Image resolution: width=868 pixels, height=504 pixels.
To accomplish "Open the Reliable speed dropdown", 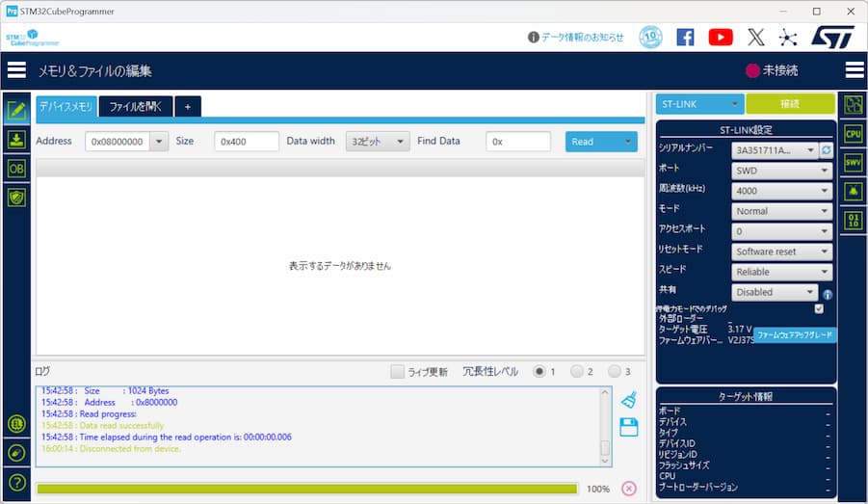I will (x=782, y=272).
